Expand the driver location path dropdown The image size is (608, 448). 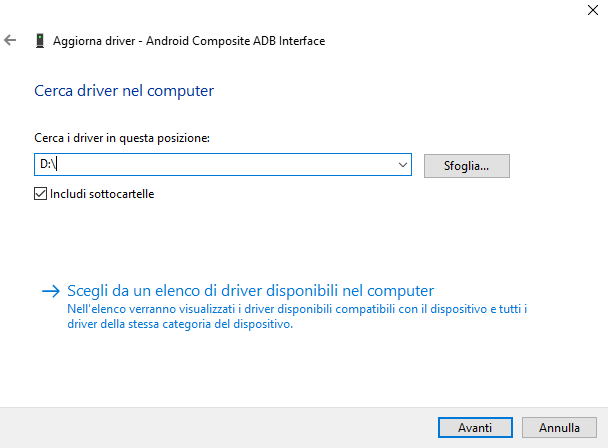(x=403, y=165)
